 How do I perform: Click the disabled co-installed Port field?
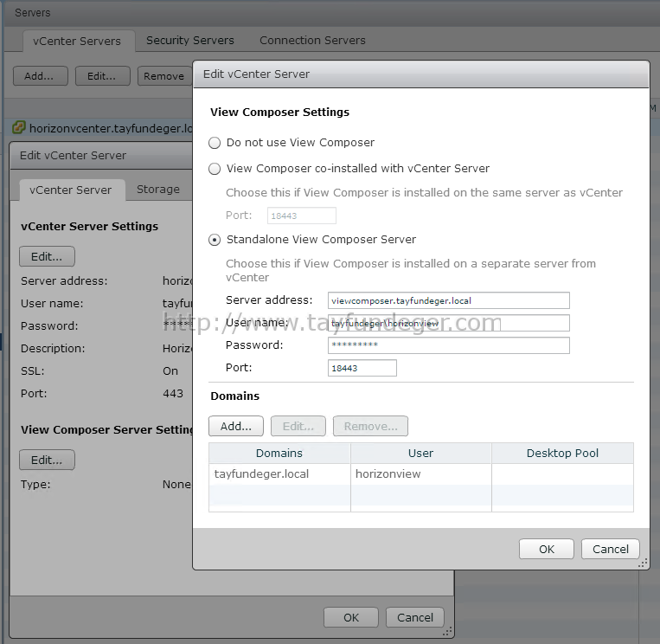tap(301, 216)
